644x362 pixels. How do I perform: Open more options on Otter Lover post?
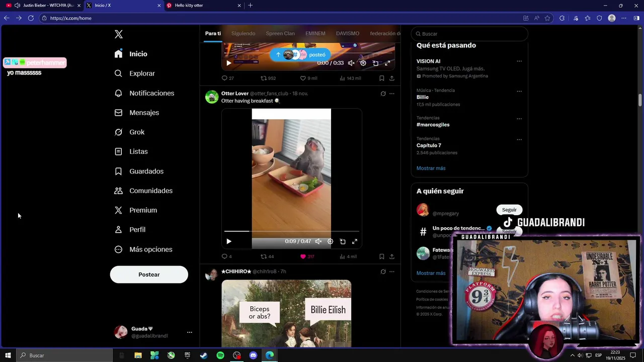pos(392,94)
